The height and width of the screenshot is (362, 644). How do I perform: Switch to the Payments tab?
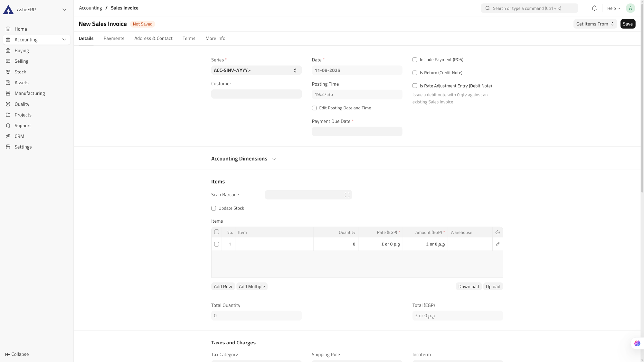pyautogui.click(x=114, y=38)
